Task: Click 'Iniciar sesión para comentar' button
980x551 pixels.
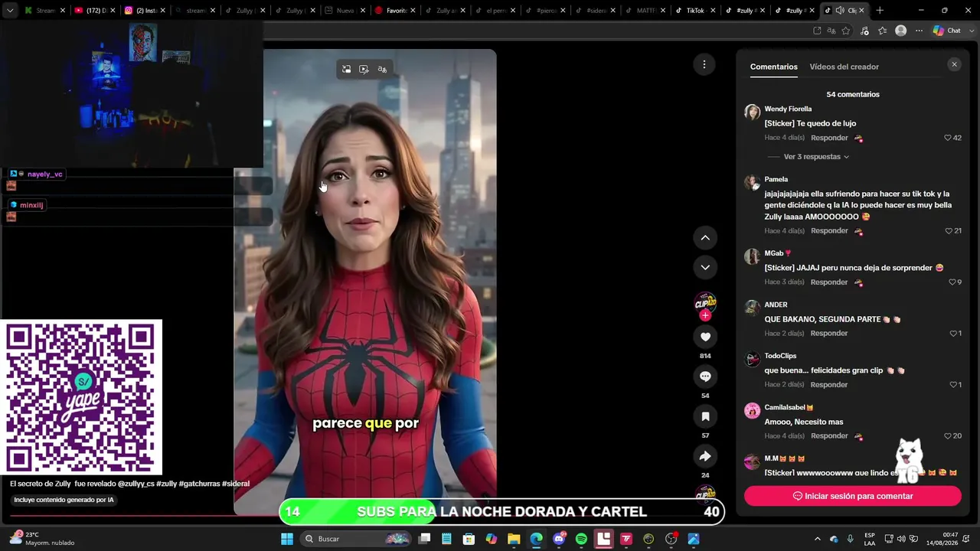Action: tap(853, 496)
